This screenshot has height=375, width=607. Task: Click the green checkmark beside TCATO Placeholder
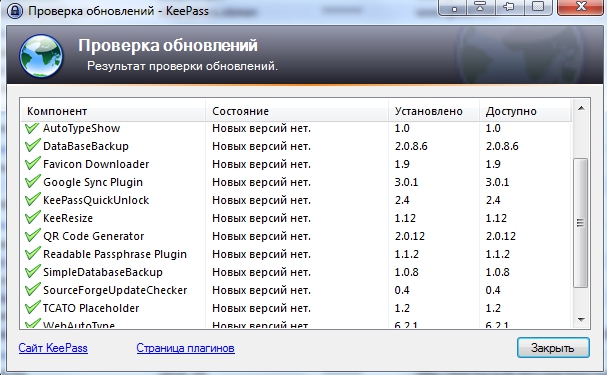tap(33, 308)
